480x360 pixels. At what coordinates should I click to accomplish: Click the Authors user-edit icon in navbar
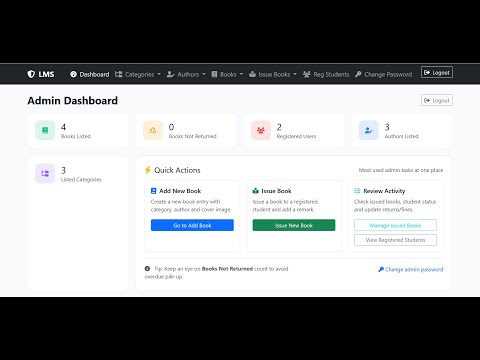pyautogui.click(x=170, y=74)
